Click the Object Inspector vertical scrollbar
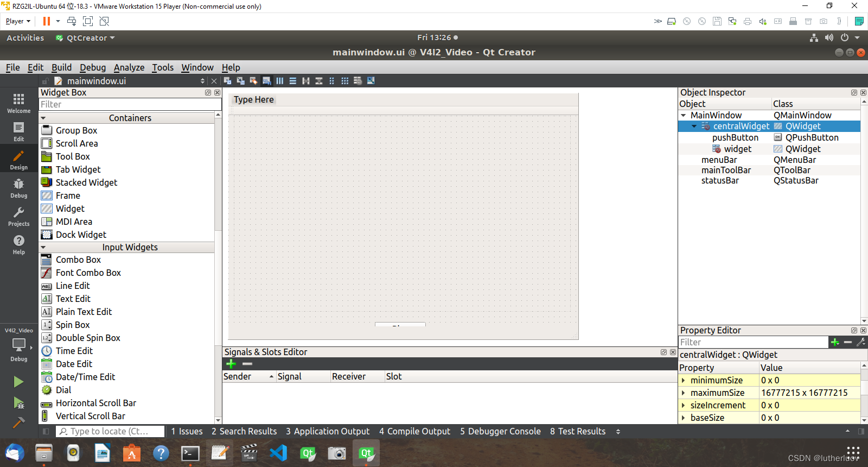This screenshot has width=868, height=467. pyautogui.click(x=864, y=211)
